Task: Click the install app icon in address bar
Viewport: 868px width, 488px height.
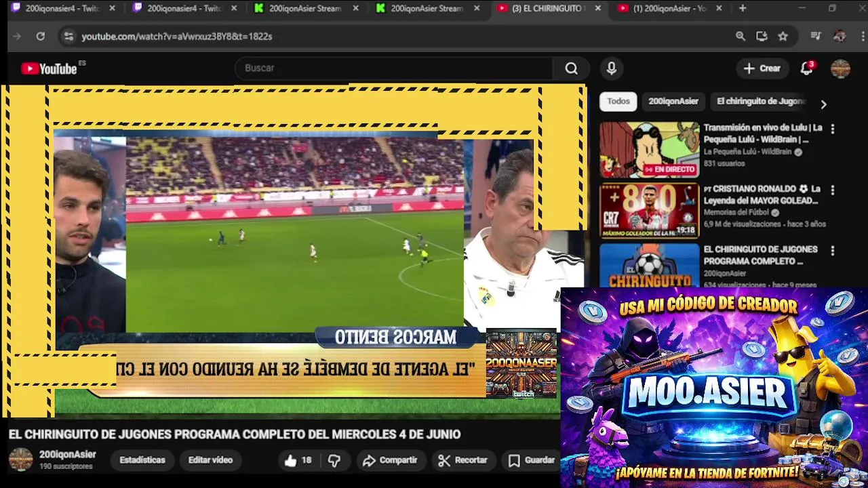Action: click(x=762, y=37)
